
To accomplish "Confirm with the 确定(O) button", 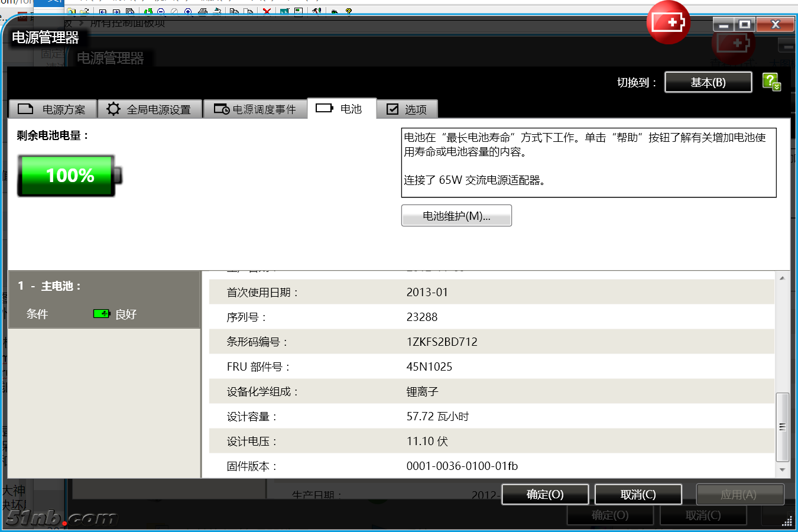I will 544,494.
